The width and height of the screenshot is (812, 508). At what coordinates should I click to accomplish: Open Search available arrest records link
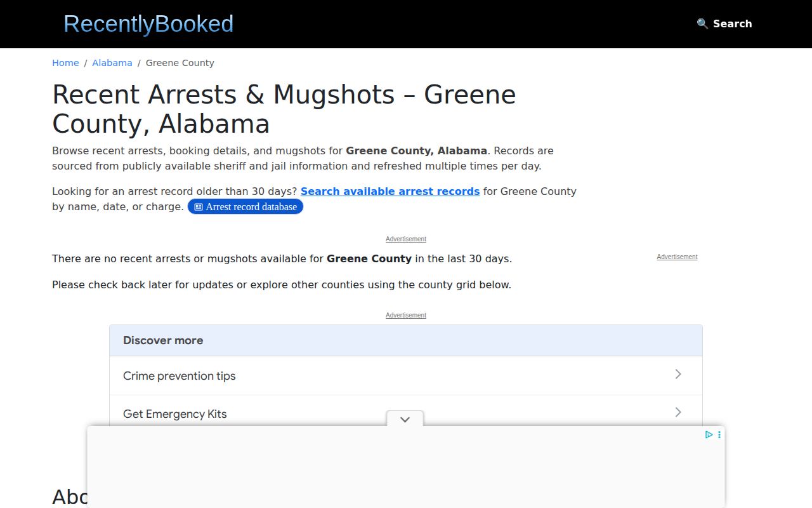pyautogui.click(x=390, y=191)
